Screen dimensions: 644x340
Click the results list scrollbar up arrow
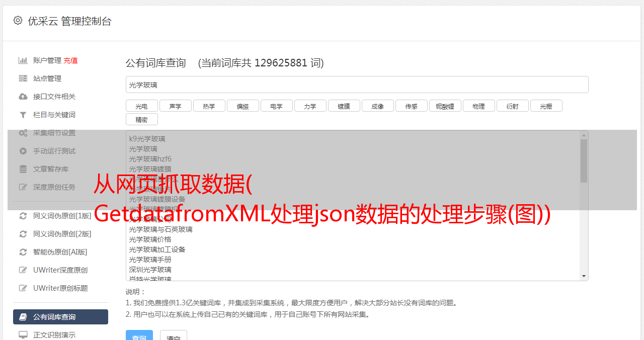[584, 135]
